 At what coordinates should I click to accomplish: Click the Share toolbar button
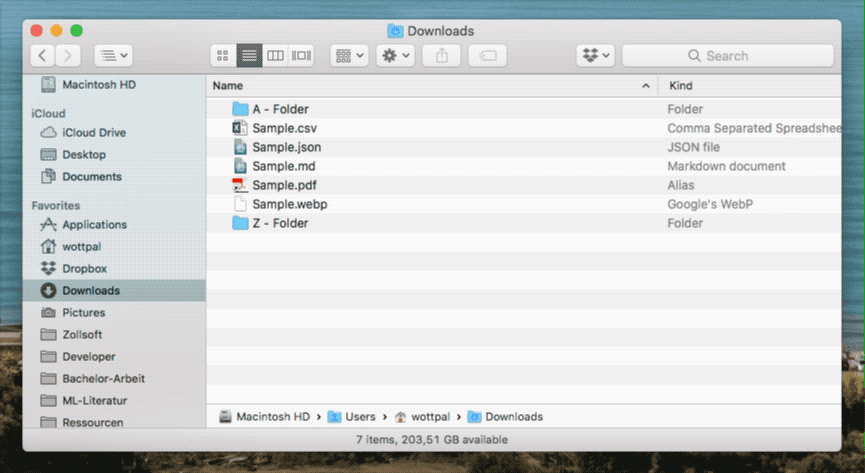441,56
